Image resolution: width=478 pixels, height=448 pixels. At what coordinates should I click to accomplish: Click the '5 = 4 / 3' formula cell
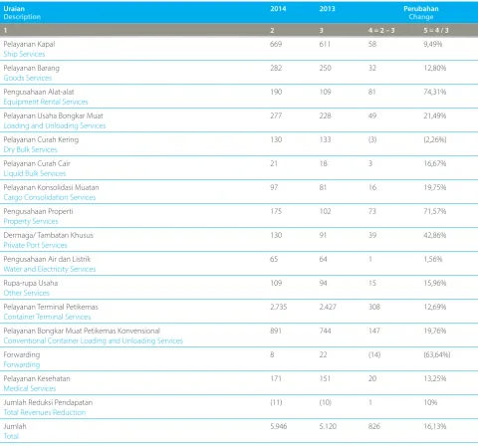pos(436,30)
